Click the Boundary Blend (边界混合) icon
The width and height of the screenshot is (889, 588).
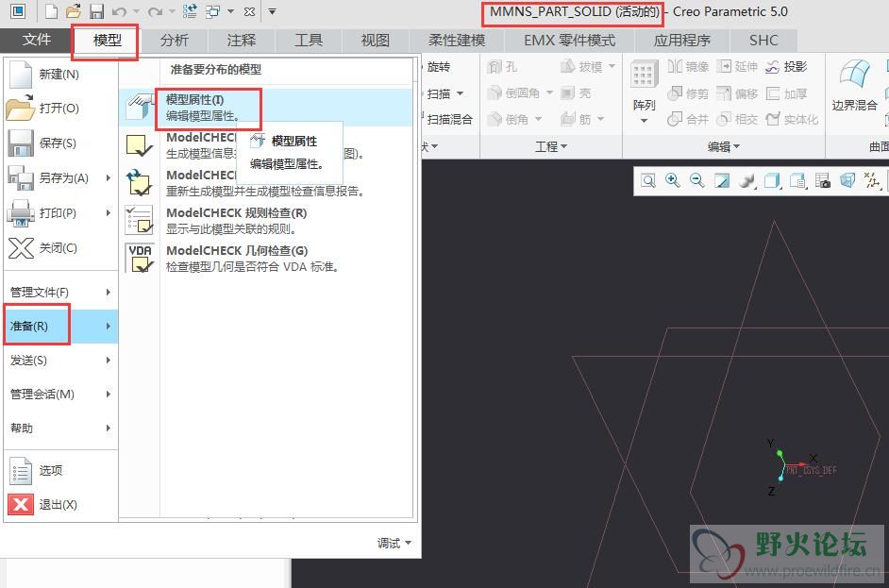(x=854, y=75)
